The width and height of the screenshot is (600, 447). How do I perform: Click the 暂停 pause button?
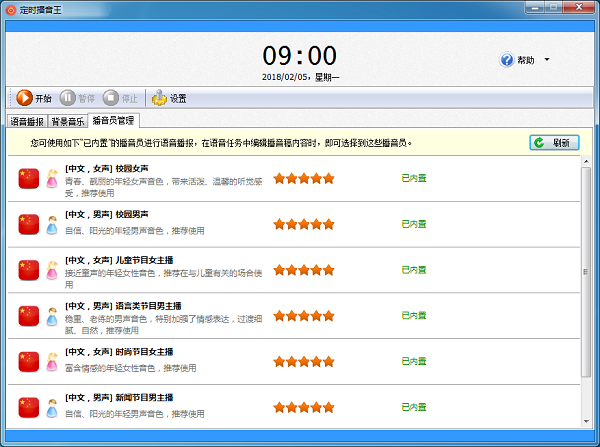tap(77, 98)
